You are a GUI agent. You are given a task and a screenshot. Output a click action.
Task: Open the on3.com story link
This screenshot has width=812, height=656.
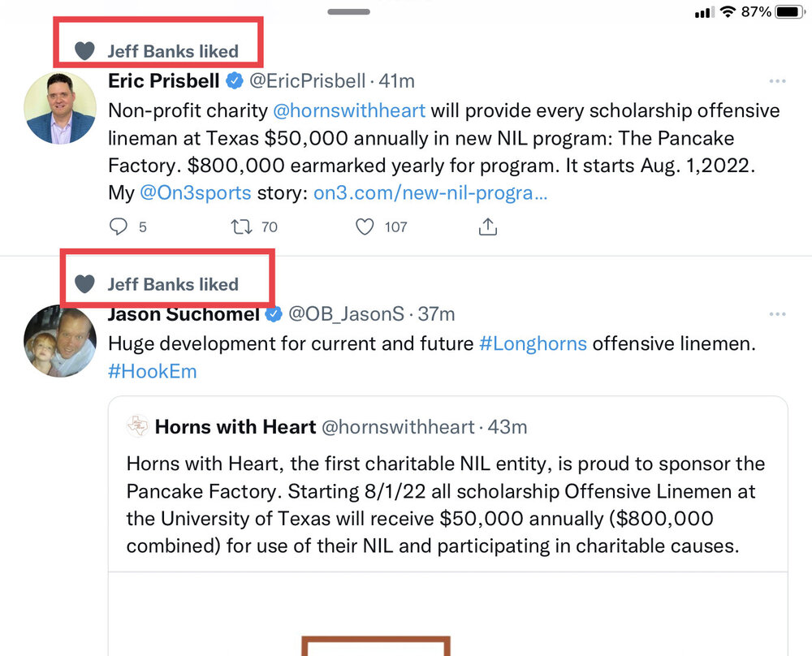pos(430,193)
